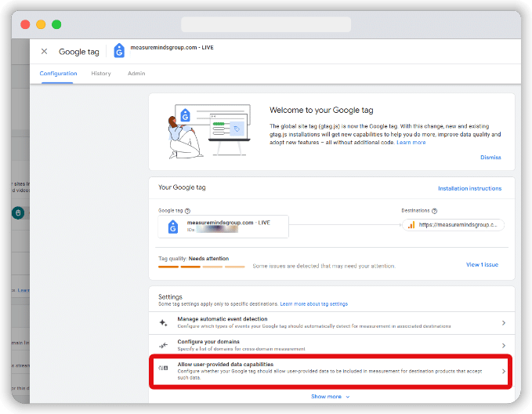
Task: Click help icon next to Destinations label
Action: pos(434,211)
